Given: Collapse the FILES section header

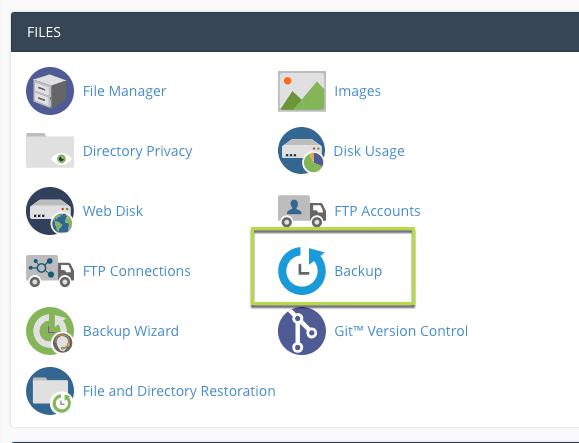Looking at the screenshot, I should (x=295, y=32).
